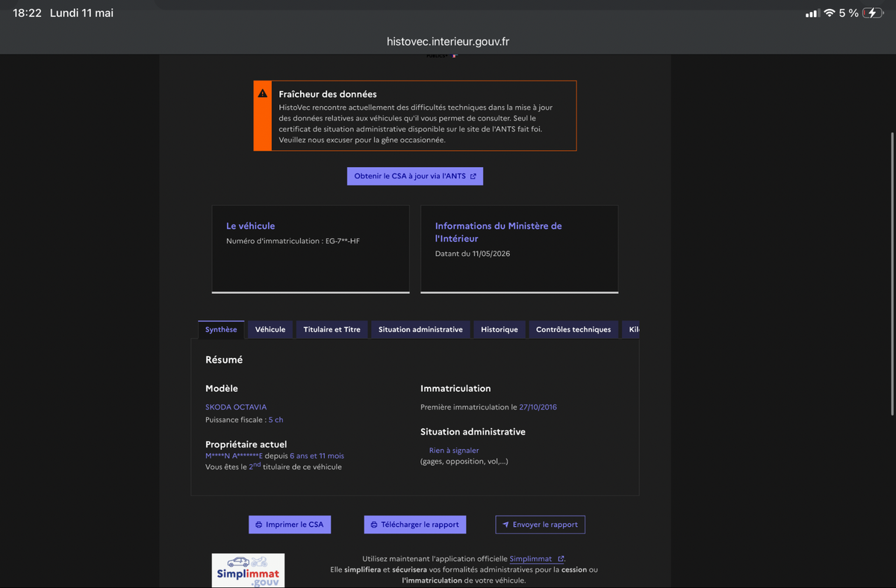Open the Titulaire et Titre tab
896x588 pixels.
pos(332,329)
